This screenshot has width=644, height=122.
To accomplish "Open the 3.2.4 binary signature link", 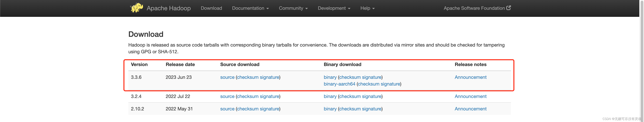I will point(372,96).
